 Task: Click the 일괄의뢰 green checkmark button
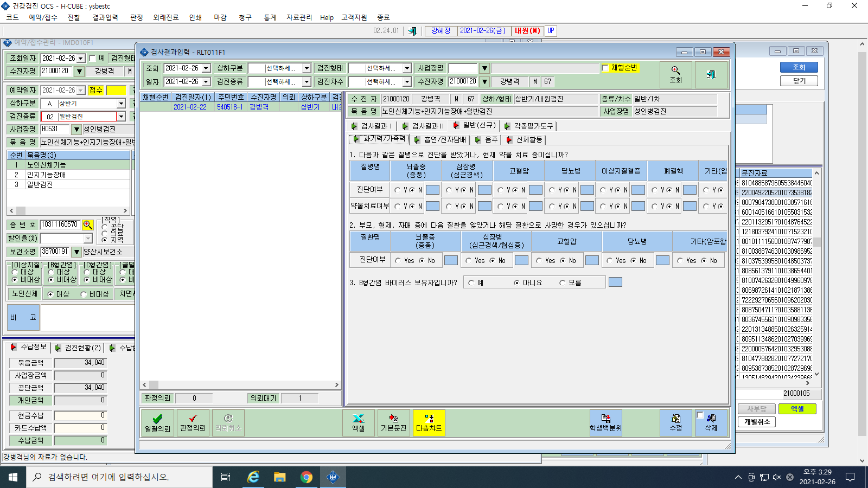point(157,423)
